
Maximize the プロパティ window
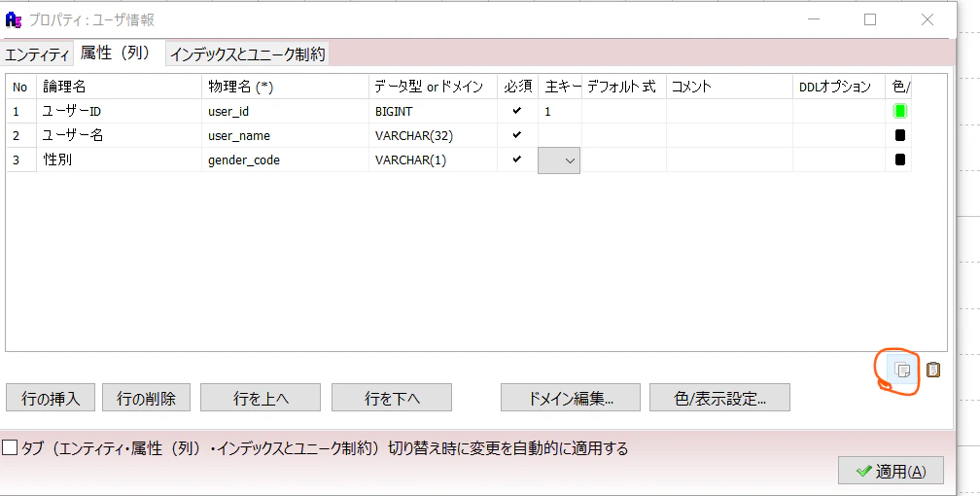[870, 19]
